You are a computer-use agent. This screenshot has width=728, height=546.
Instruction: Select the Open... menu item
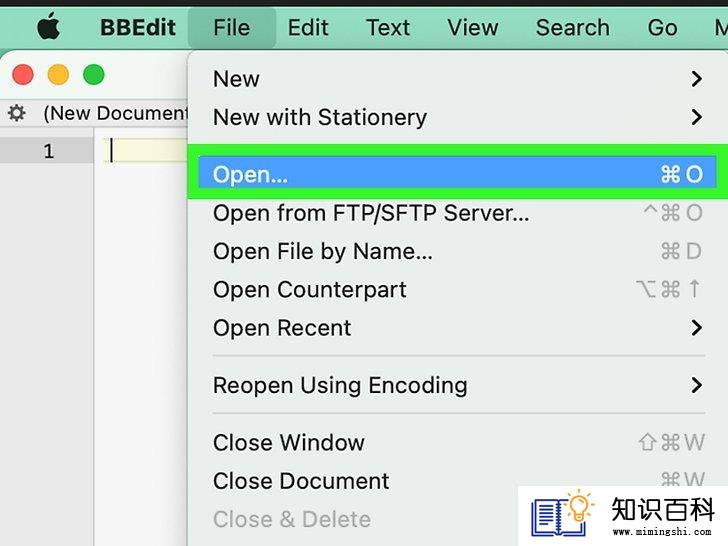pyautogui.click(x=457, y=174)
